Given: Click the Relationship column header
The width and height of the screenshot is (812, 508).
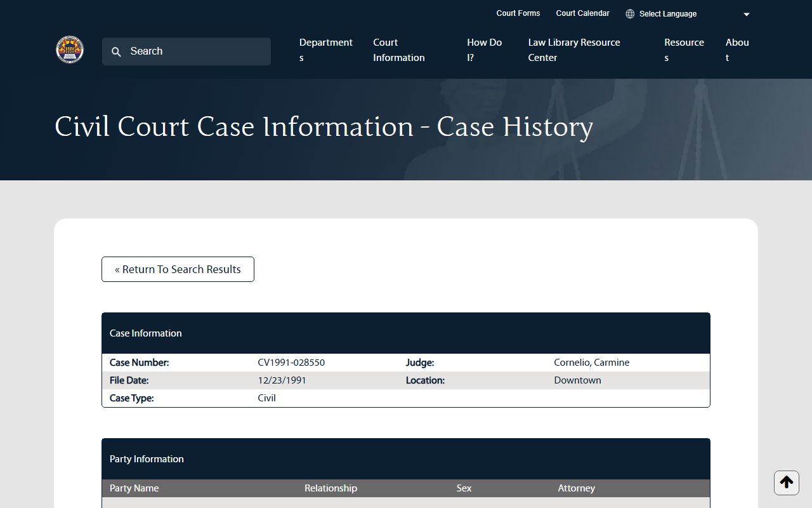Looking at the screenshot, I should (x=331, y=488).
